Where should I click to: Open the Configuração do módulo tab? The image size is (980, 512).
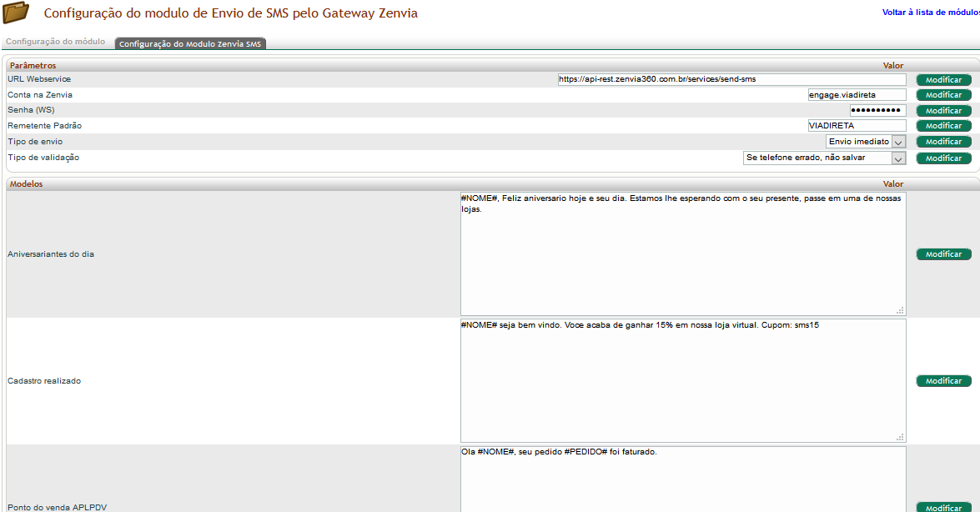(56, 42)
